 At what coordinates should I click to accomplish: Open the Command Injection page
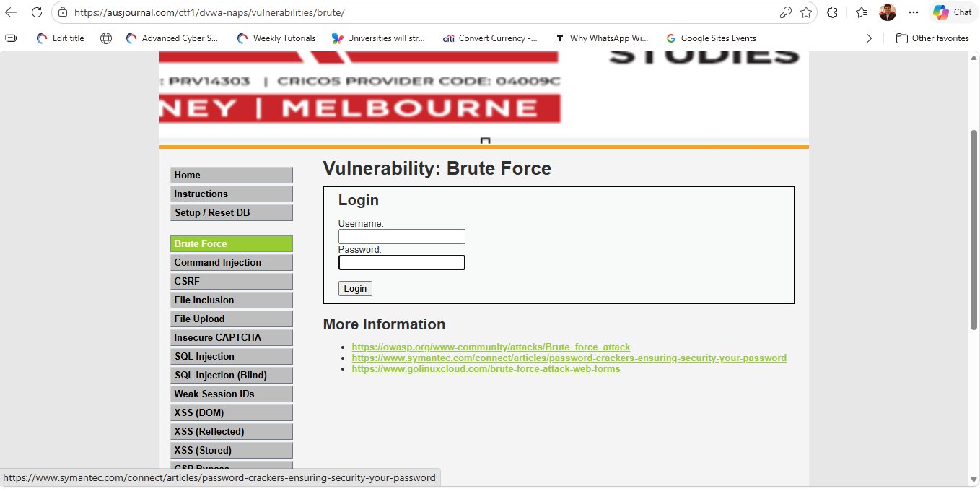[x=232, y=263]
